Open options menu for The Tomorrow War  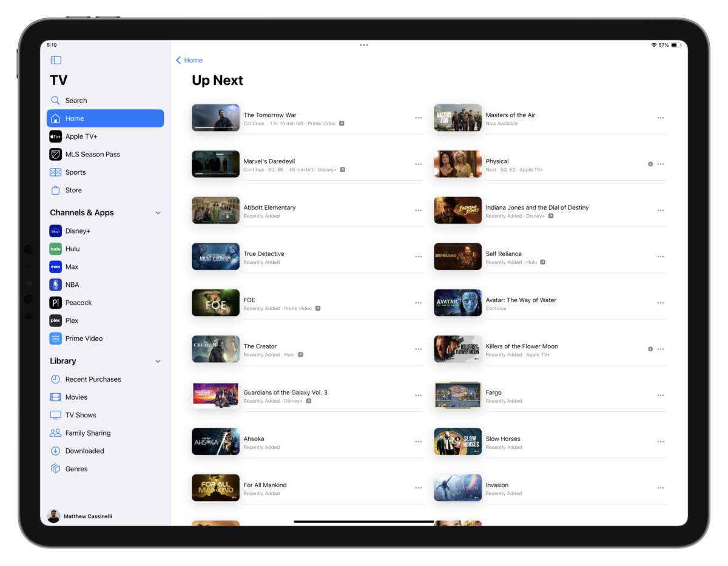pyautogui.click(x=418, y=118)
